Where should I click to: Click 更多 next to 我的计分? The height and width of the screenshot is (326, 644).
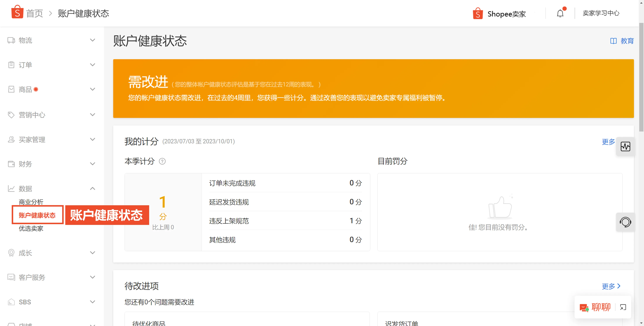coord(608,142)
